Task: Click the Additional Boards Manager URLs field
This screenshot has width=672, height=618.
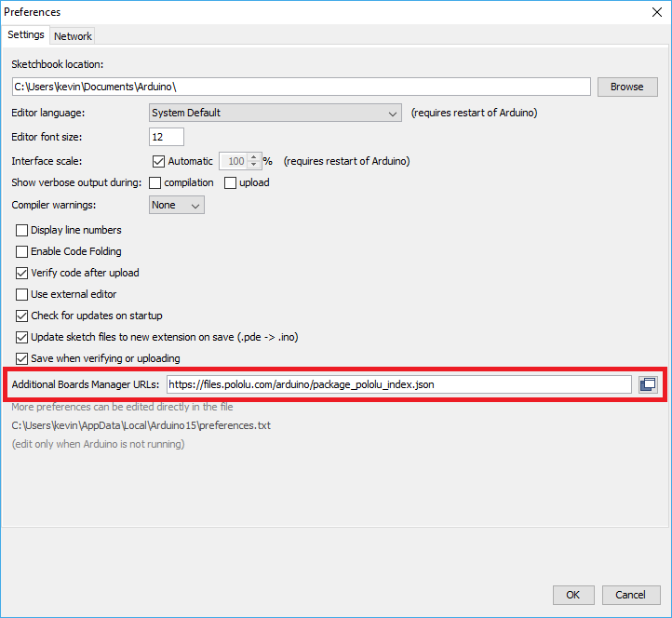Action: tap(398, 384)
